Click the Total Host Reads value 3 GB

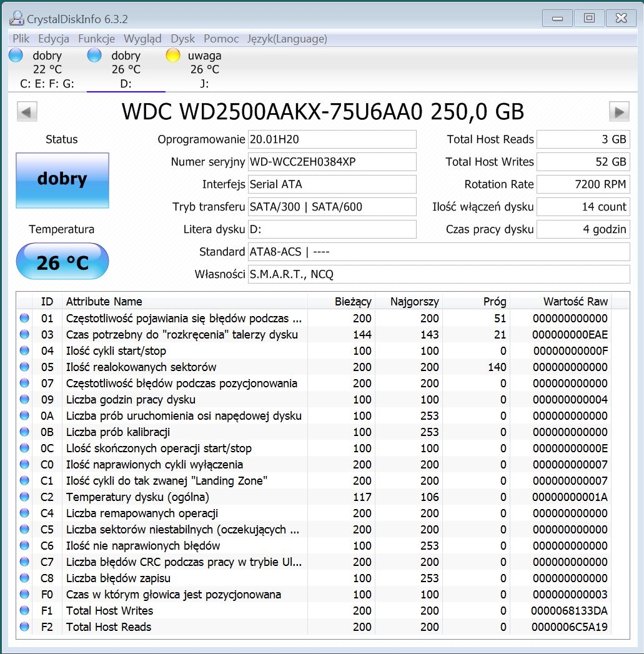click(583, 139)
